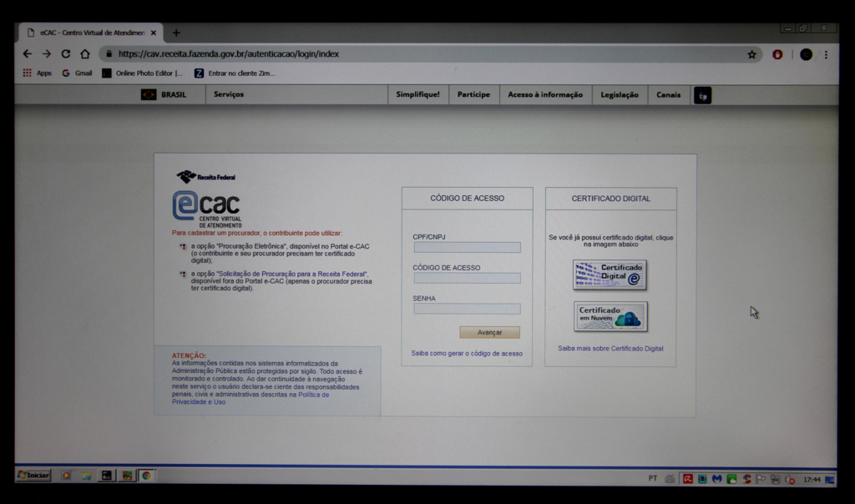Click the 17:44 system clock
This screenshot has height=504, width=855.
point(812,480)
